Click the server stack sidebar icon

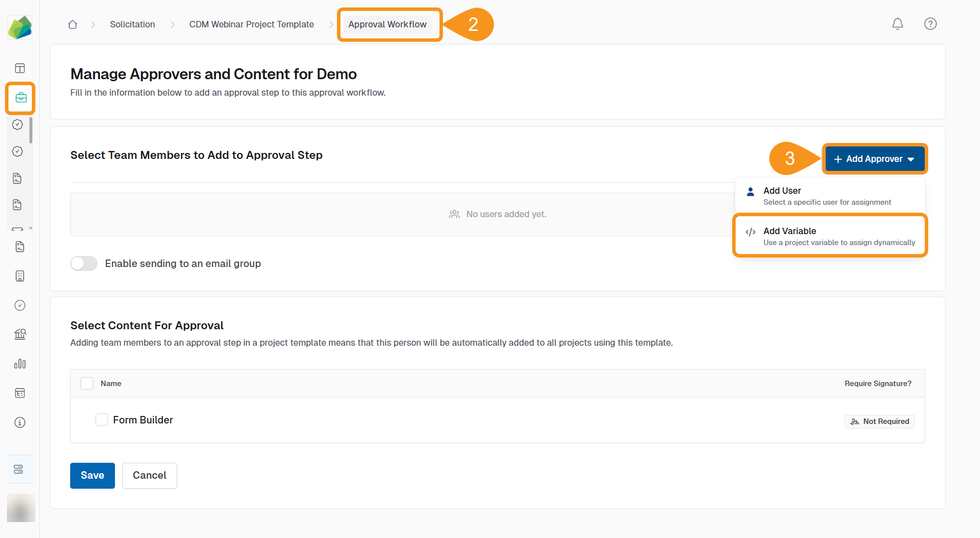click(19, 469)
